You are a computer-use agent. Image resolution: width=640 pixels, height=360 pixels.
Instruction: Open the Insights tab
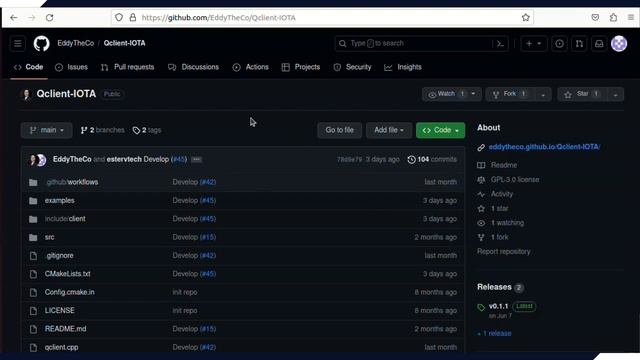point(403,67)
